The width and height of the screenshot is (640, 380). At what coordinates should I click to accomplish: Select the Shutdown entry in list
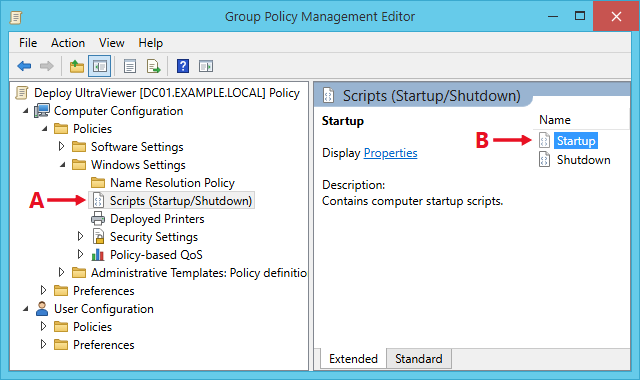[x=584, y=160]
